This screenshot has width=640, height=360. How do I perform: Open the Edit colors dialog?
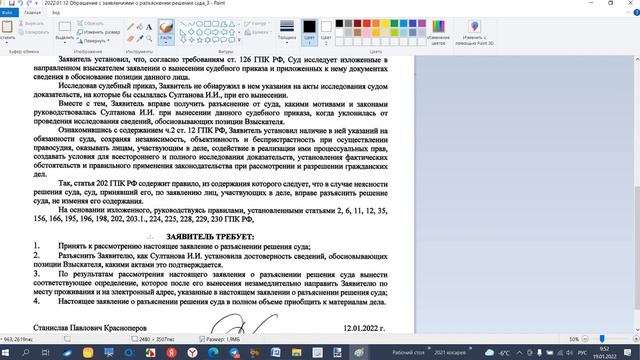(x=438, y=32)
